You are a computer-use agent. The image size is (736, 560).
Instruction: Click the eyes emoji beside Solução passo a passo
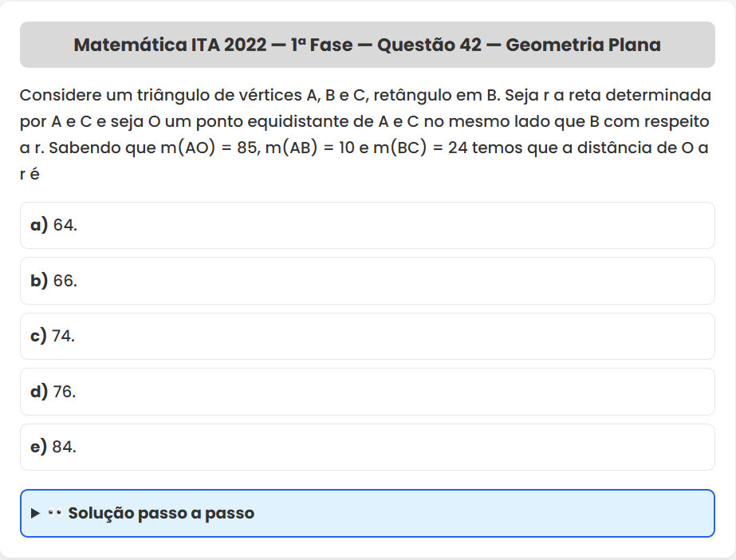point(55,513)
